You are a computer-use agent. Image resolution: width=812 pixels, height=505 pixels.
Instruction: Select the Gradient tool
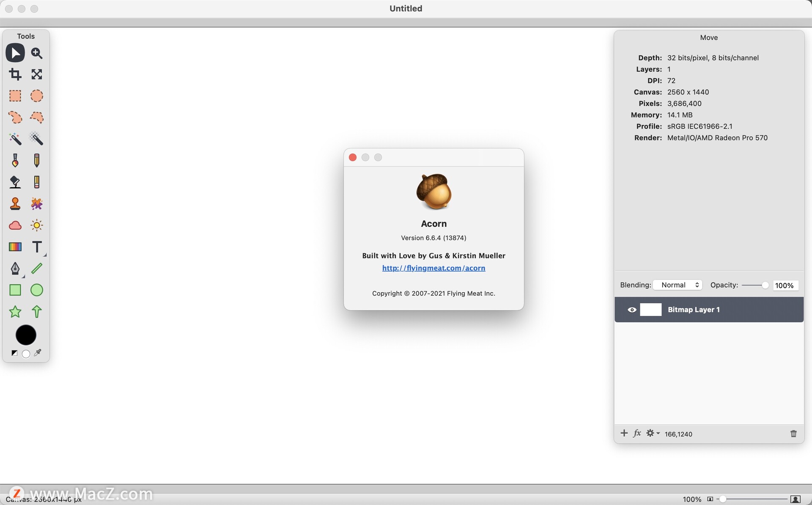[x=15, y=247]
